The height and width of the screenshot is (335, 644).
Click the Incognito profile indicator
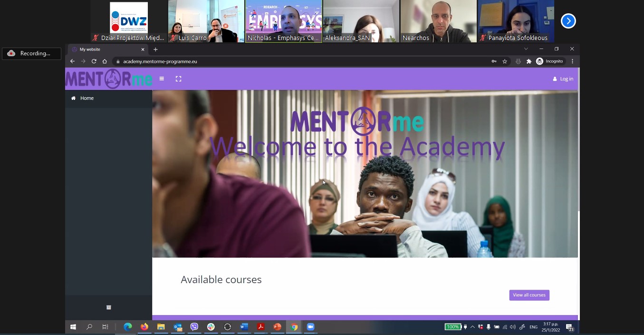point(549,61)
